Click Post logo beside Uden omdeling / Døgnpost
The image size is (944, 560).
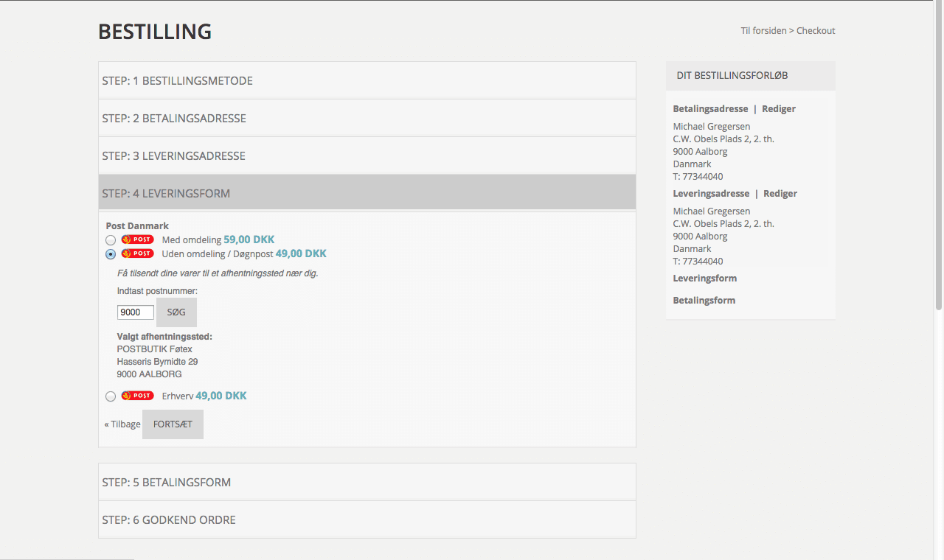click(x=137, y=253)
